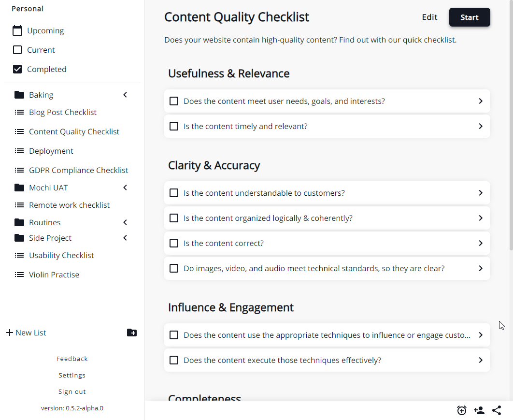Click the add person icon
This screenshot has width=513, height=420.
pos(479,410)
